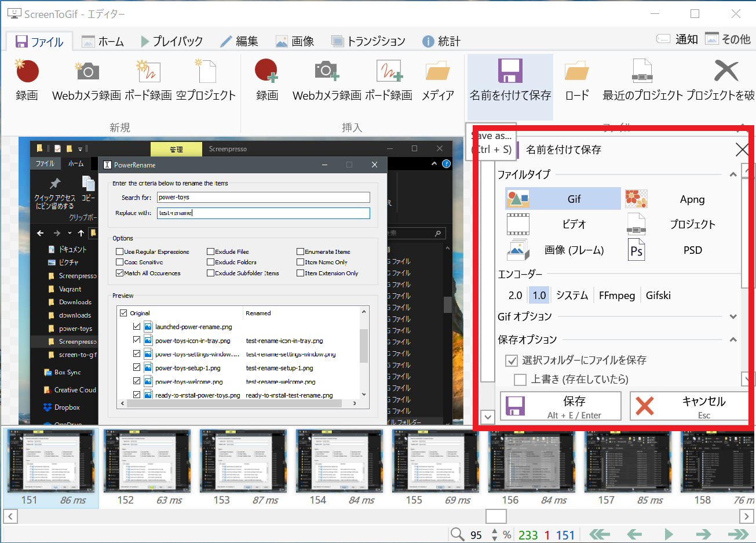Click the 保存 save button
Image resolution: width=756 pixels, height=543 pixels.
[560, 406]
